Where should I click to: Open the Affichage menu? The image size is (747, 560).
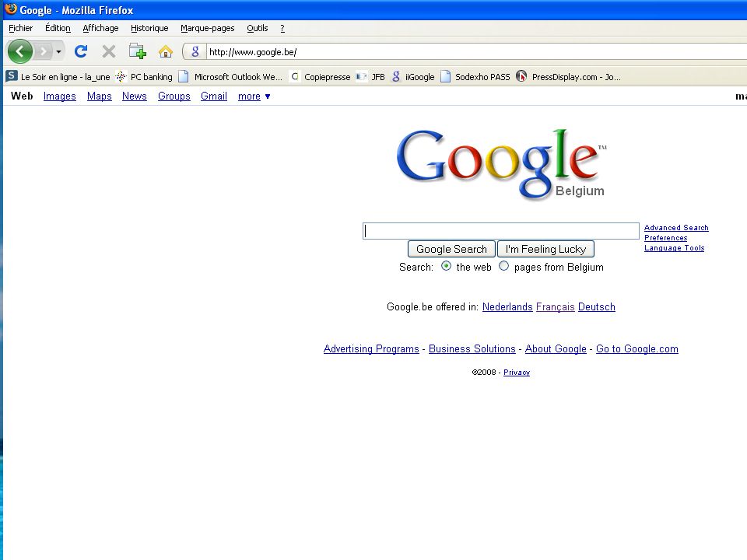[100, 28]
